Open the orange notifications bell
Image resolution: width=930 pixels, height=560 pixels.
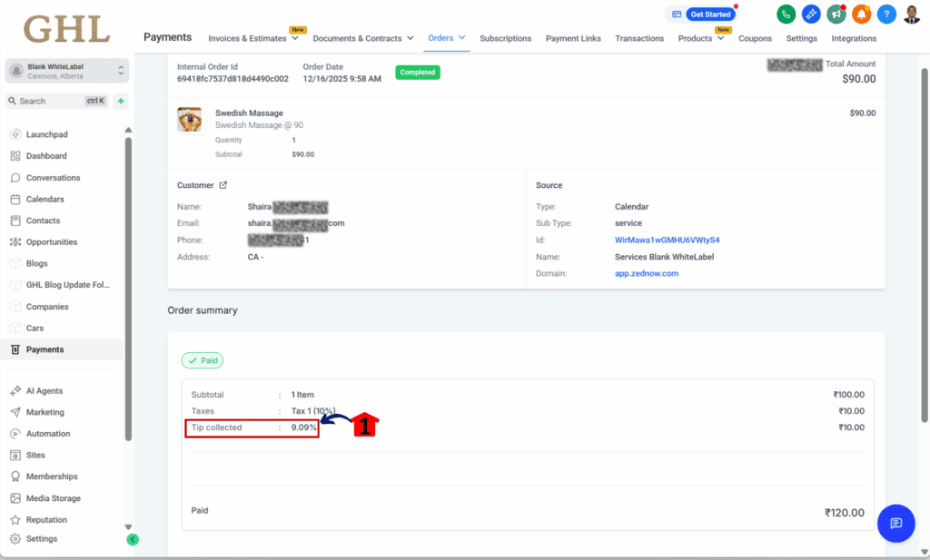(861, 15)
